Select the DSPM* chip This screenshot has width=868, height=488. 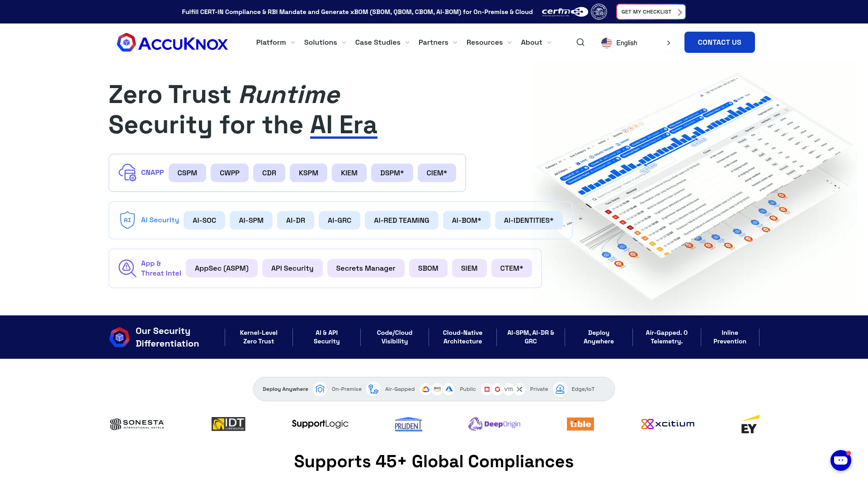pyautogui.click(x=392, y=173)
